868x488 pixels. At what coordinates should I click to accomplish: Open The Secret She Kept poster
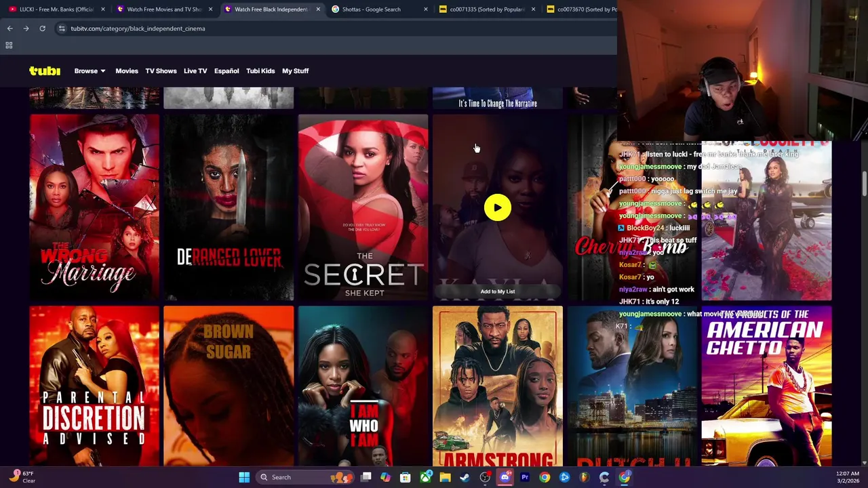click(x=363, y=207)
